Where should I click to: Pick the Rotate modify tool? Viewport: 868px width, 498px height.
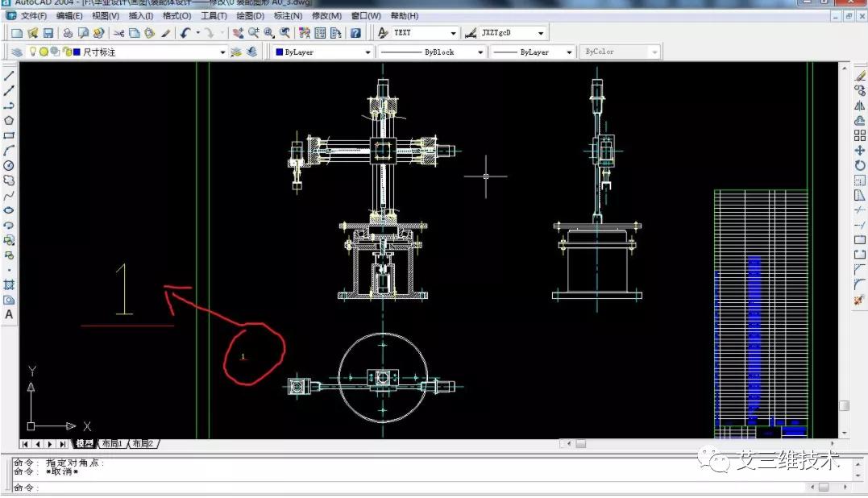tap(860, 165)
